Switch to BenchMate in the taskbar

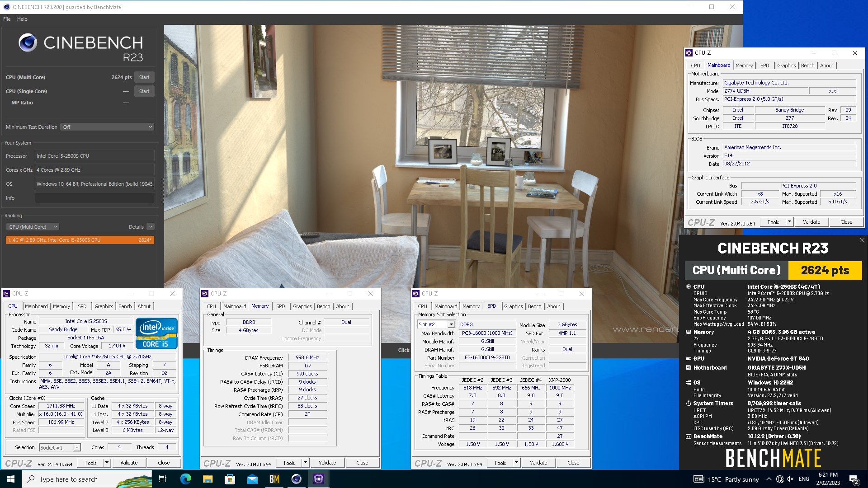coord(274,479)
